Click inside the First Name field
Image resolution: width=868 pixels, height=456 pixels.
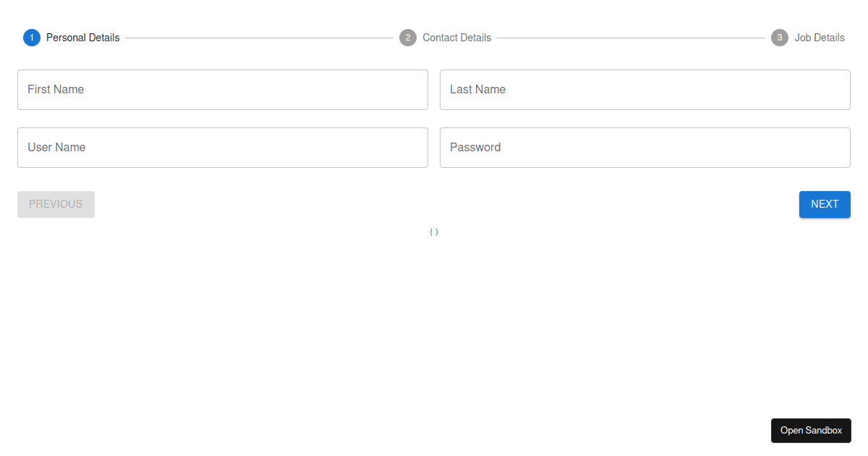pos(222,89)
